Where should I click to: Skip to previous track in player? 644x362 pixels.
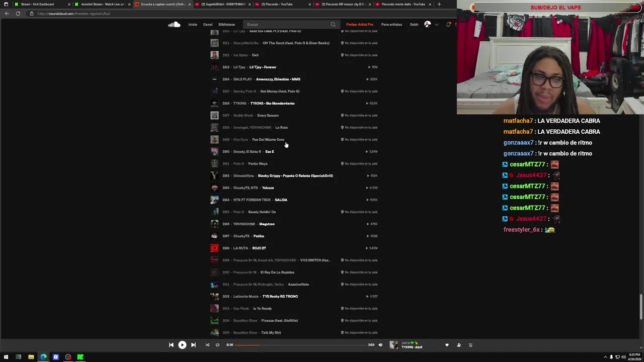tap(171, 345)
